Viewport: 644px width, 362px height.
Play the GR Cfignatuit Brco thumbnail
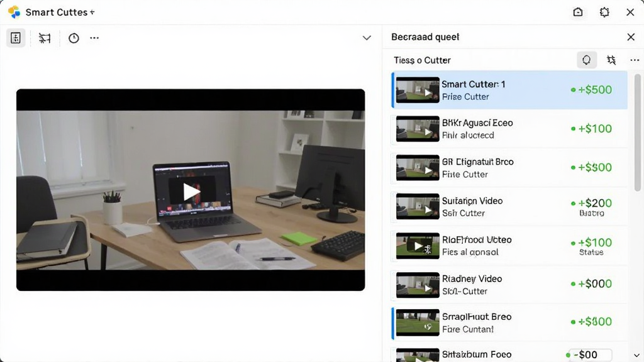point(418,168)
